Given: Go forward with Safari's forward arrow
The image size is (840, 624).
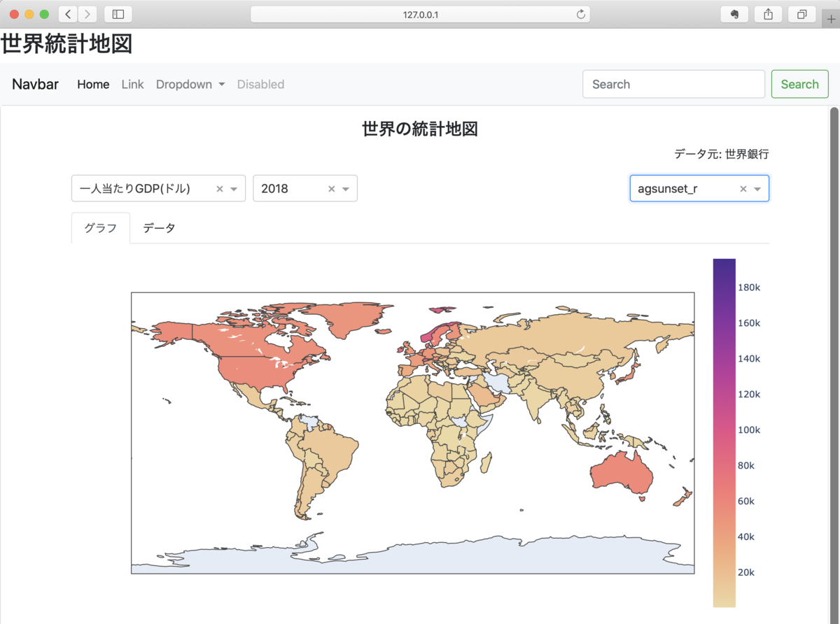Looking at the screenshot, I should [87, 14].
